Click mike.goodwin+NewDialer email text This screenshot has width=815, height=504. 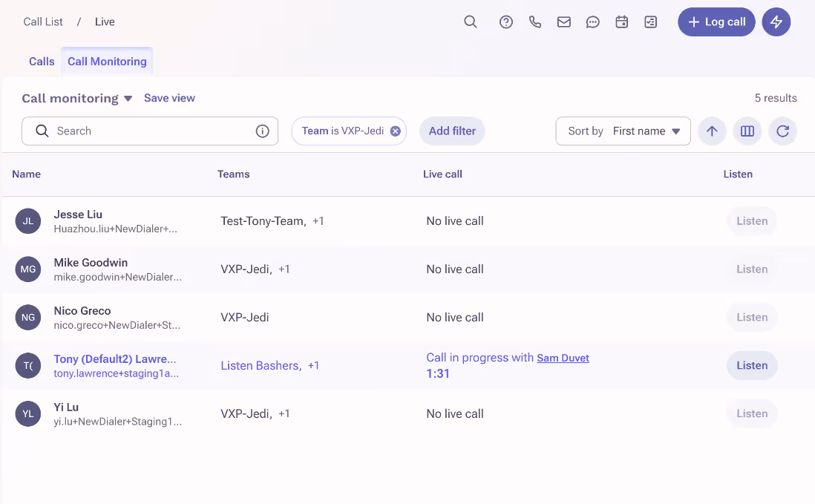pos(118,277)
